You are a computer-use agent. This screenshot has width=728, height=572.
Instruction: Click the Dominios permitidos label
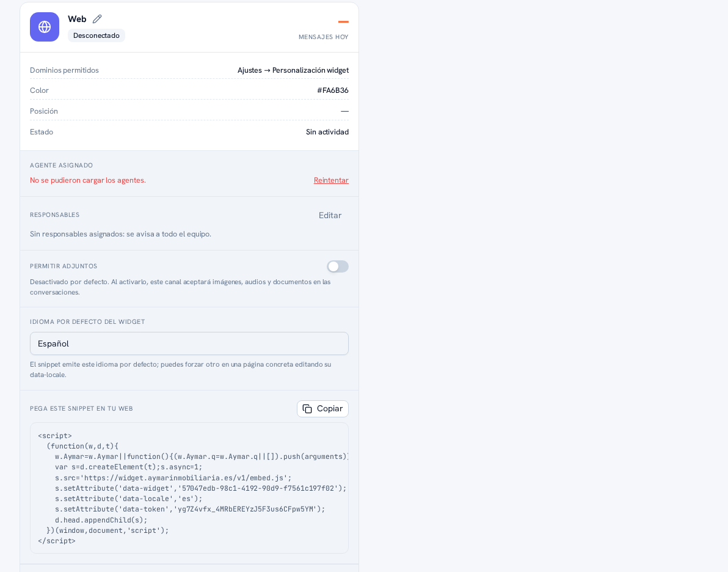tap(65, 70)
